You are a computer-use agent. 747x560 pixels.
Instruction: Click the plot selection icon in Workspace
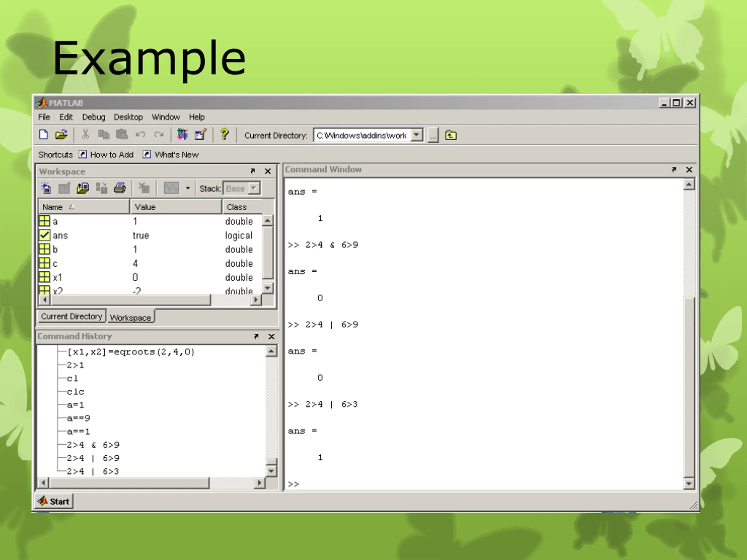(x=171, y=188)
